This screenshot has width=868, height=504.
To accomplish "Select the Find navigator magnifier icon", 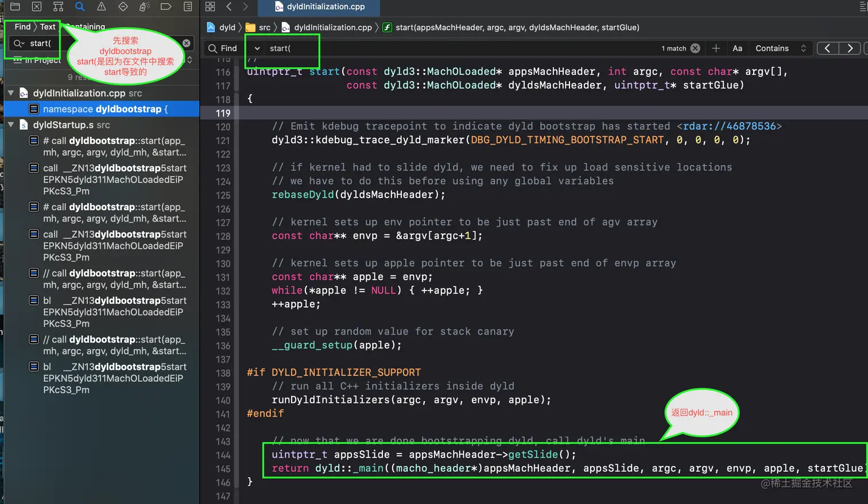I will (x=80, y=7).
